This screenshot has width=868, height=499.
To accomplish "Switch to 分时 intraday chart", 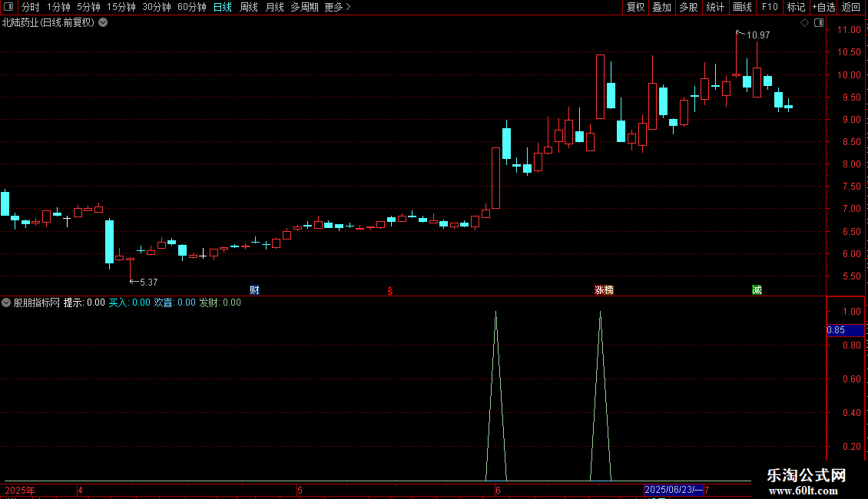I will [31, 7].
